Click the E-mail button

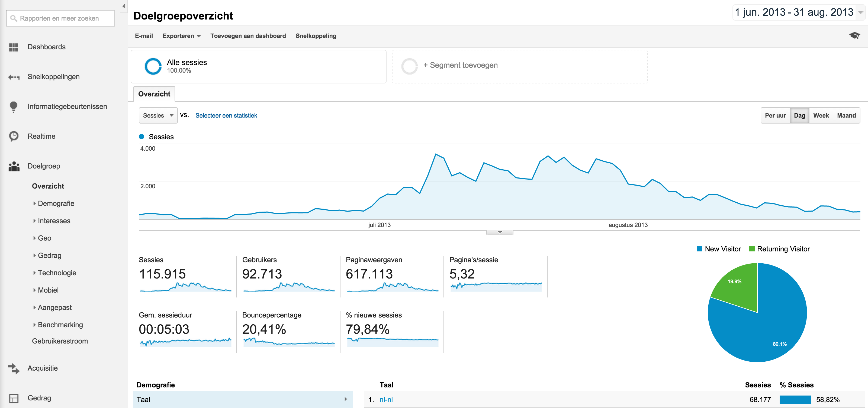coord(144,36)
